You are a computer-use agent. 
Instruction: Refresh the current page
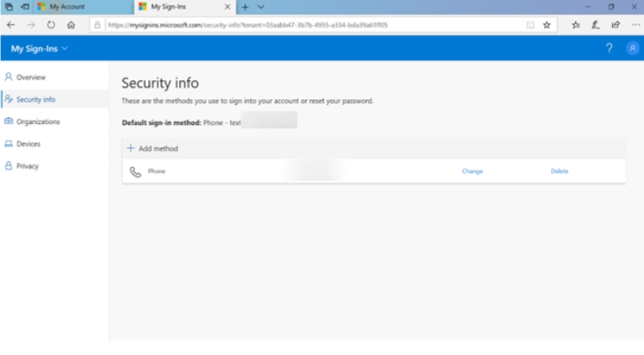pos(51,25)
